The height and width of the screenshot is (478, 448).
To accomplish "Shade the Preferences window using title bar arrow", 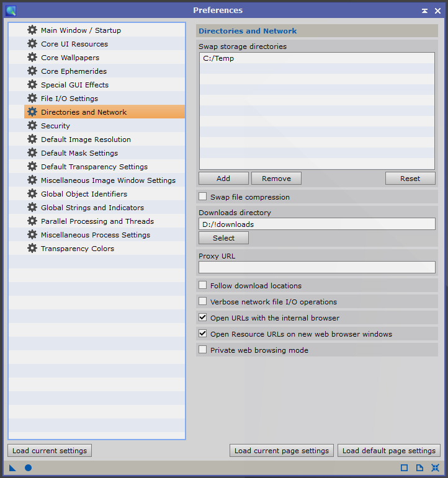I will (424, 11).
